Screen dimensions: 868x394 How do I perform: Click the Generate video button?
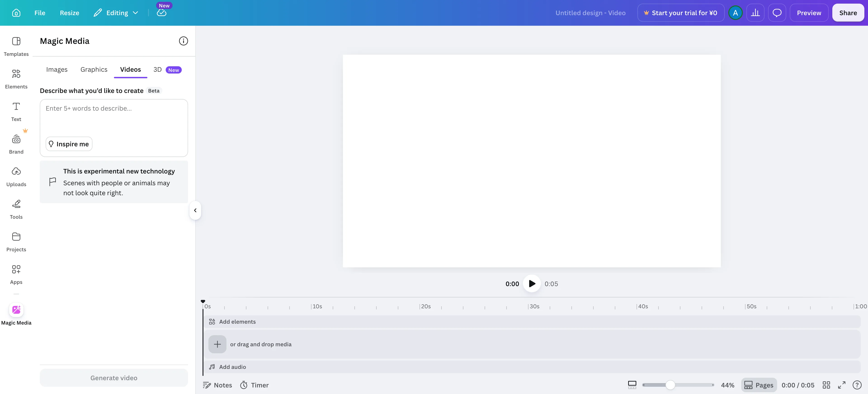(114, 378)
